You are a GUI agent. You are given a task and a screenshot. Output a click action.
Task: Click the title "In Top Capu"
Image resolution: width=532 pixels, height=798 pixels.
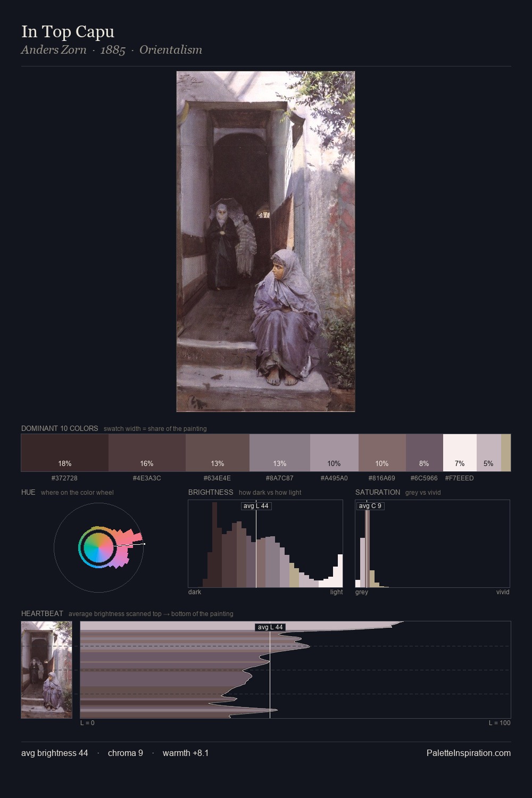pyautogui.click(x=68, y=32)
